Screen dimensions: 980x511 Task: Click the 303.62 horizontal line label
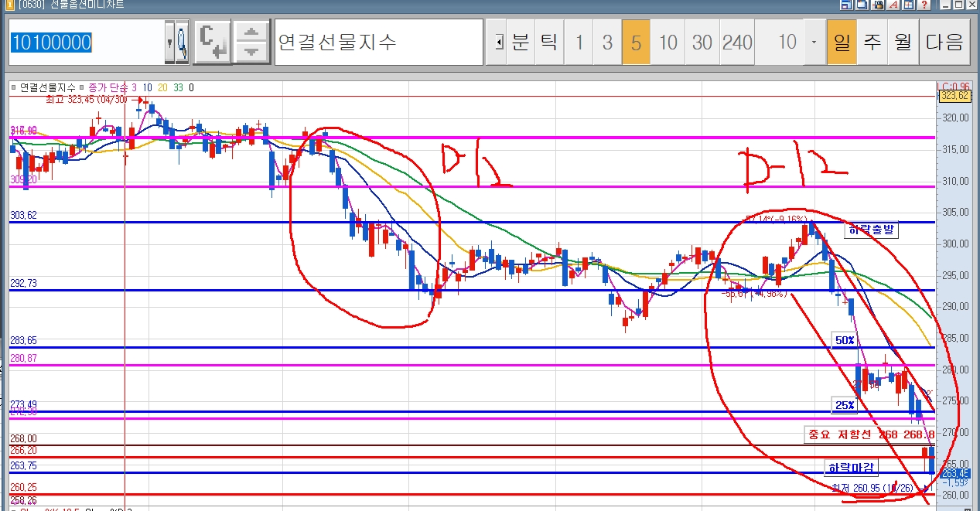coord(22,216)
